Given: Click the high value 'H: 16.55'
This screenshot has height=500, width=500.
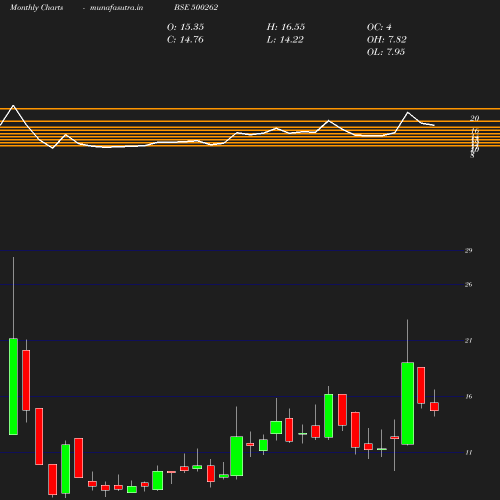Looking at the screenshot, I should click(286, 27).
